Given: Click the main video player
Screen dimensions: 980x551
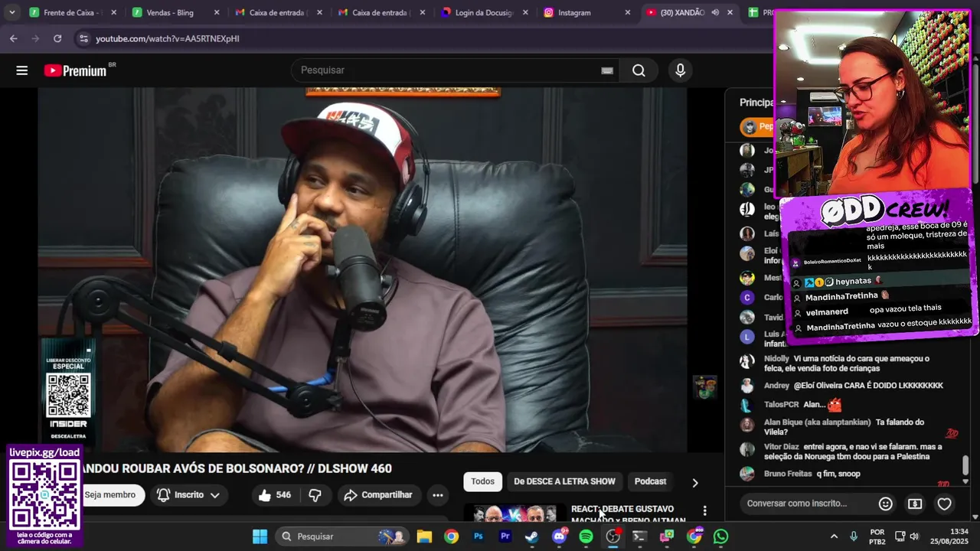Looking at the screenshot, I should coord(362,269).
